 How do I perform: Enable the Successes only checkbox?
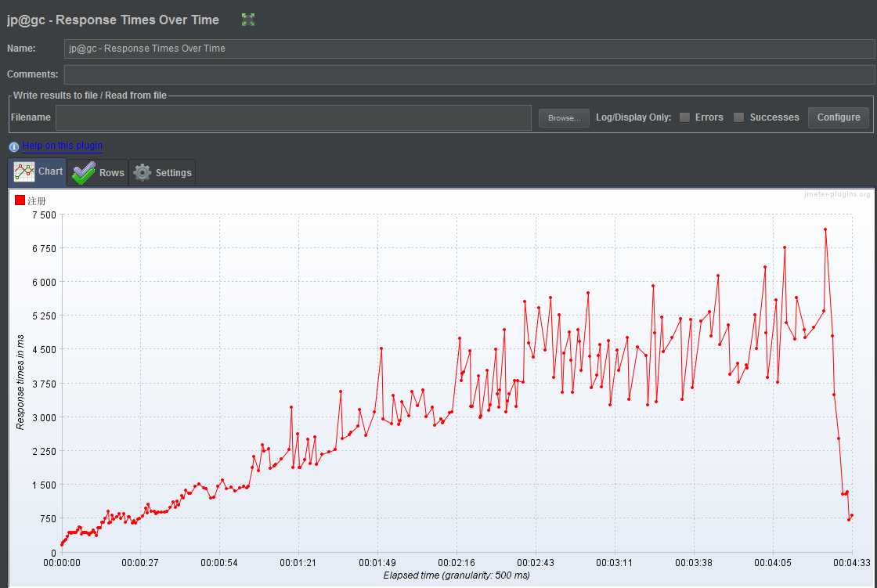tap(739, 117)
